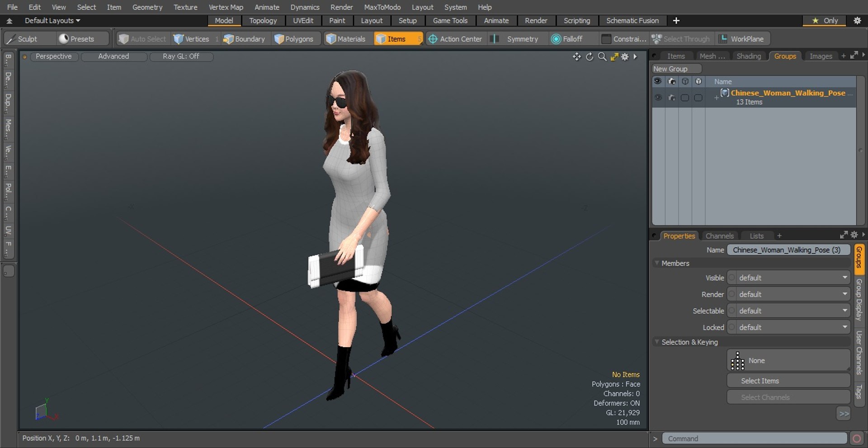Image resolution: width=868 pixels, height=448 pixels.
Task: Click the viewport rotate icon
Action: tap(590, 57)
